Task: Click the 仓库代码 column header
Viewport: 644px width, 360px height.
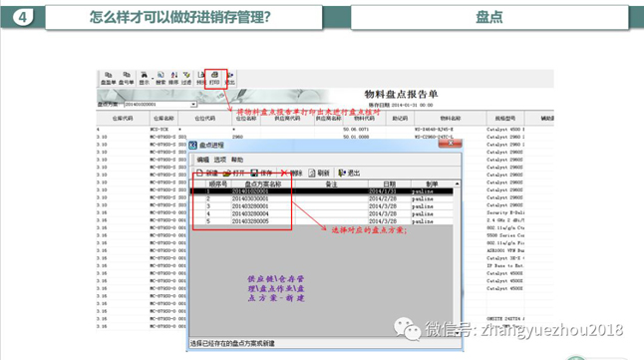Action: pyautogui.click(x=123, y=119)
